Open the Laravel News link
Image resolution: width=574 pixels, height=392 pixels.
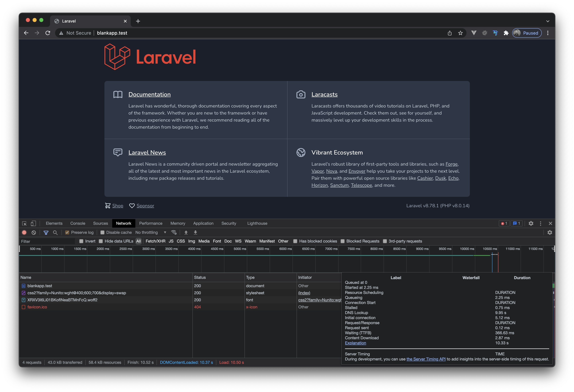click(x=147, y=152)
